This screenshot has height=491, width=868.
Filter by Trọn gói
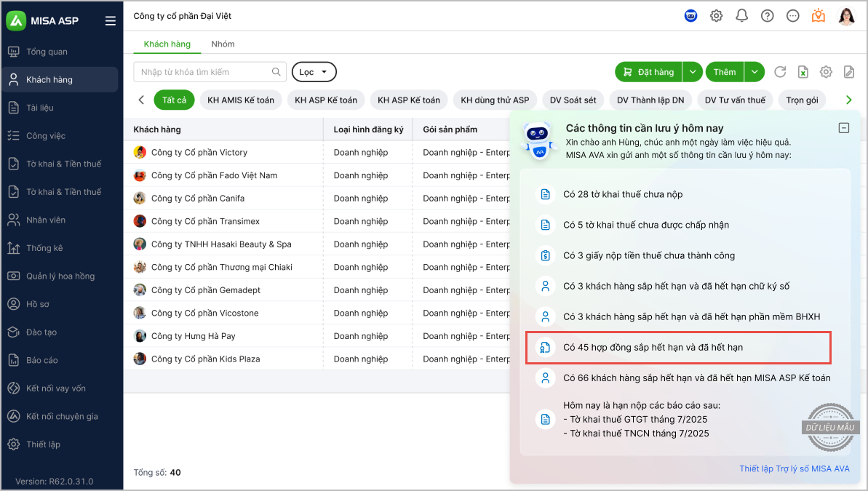(x=802, y=100)
